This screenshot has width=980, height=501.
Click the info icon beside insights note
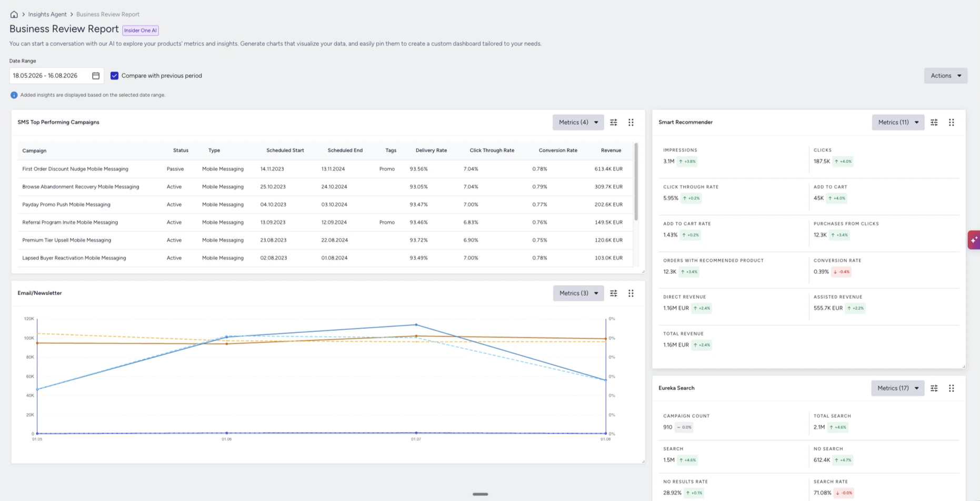[x=14, y=95]
